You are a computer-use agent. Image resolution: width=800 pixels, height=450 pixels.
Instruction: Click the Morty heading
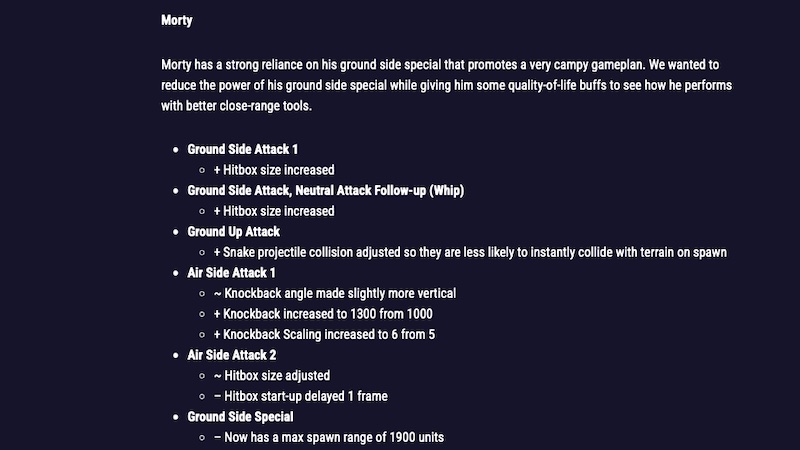coord(178,20)
